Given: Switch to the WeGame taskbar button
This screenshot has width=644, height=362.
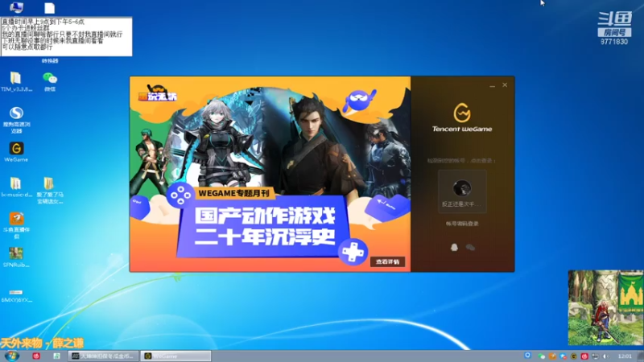Looking at the screenshot, I should point(175,356).
